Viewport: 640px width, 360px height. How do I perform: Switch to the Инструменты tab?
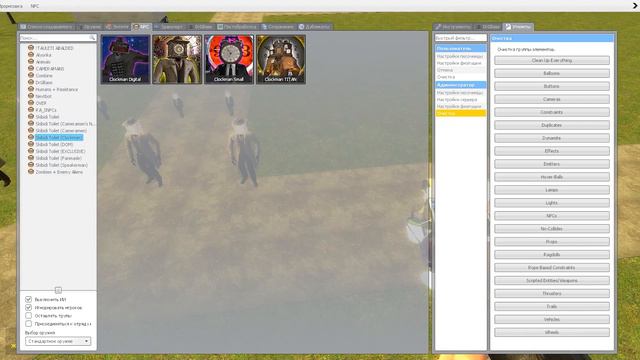[453, 27]
